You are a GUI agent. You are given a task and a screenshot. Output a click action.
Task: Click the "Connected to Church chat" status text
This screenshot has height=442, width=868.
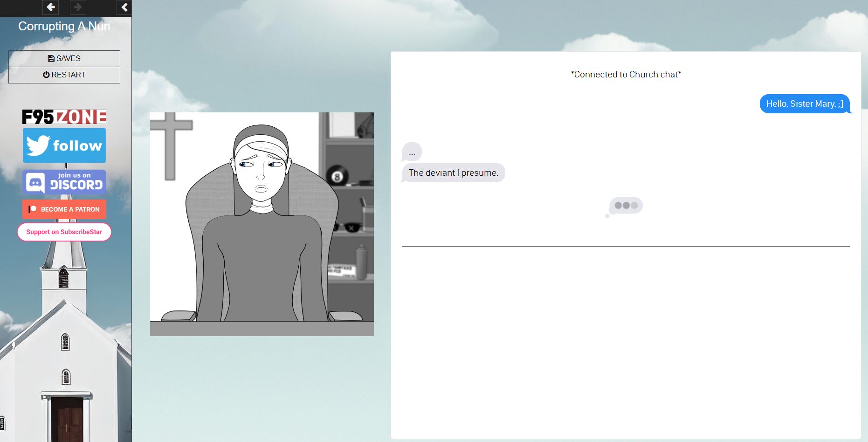(x=626, y=75)
